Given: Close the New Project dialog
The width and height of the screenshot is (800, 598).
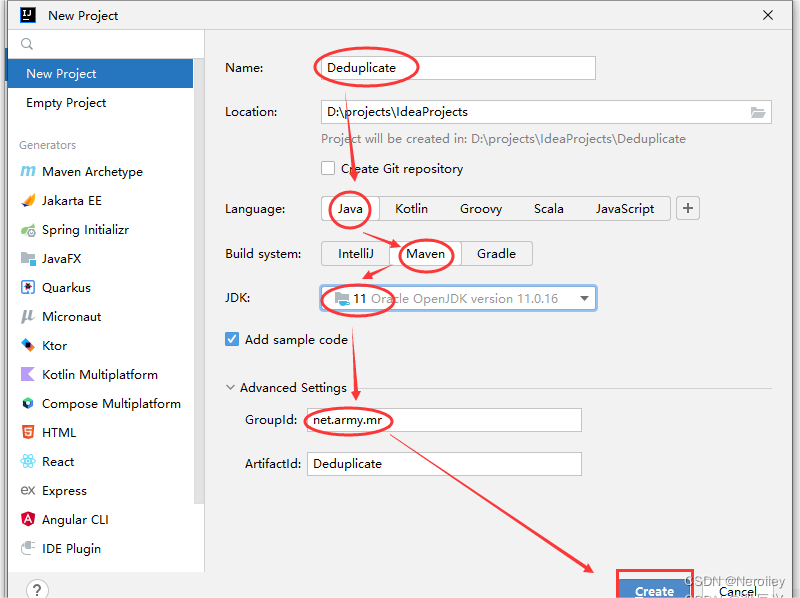Looking at the screenshot, I should [768, 15].
